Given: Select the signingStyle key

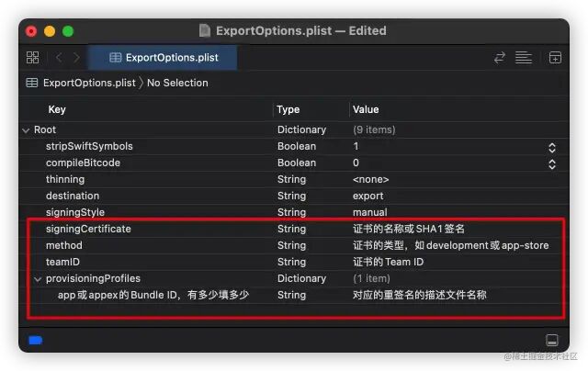Looking at the screenshot, I should click(x=75, y=212).
